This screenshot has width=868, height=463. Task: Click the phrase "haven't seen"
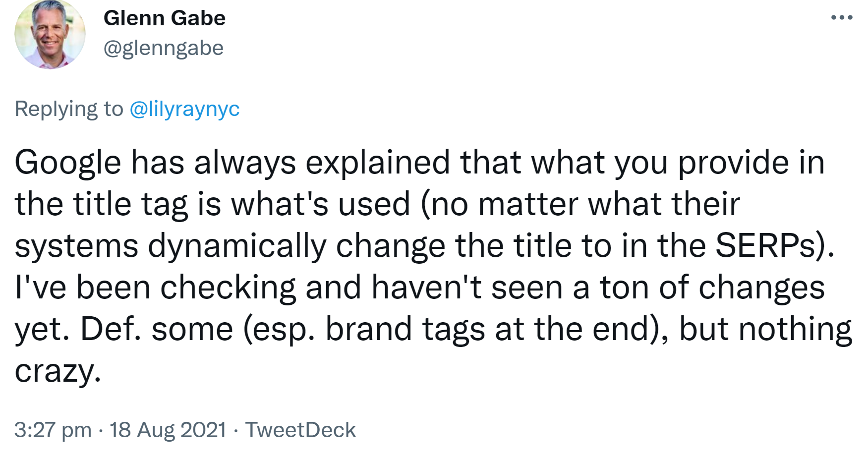click(466, 288)
